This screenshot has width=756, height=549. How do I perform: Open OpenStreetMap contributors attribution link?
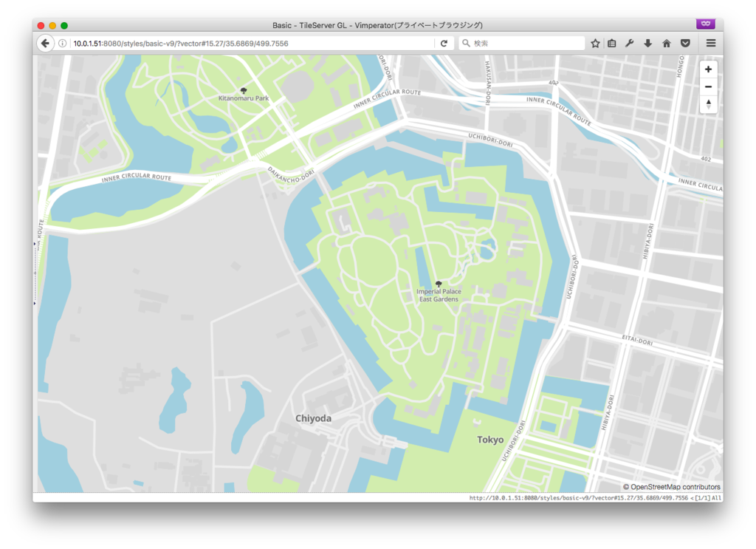click(672, 487)
